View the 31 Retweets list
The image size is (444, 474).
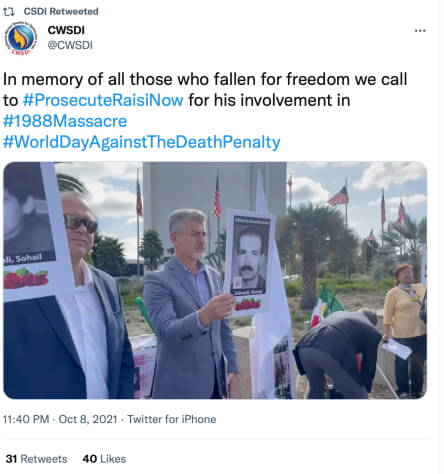tap(36, 459)
